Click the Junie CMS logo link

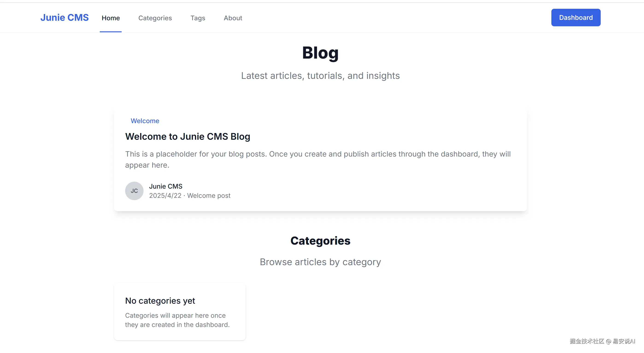coord(64,18)
